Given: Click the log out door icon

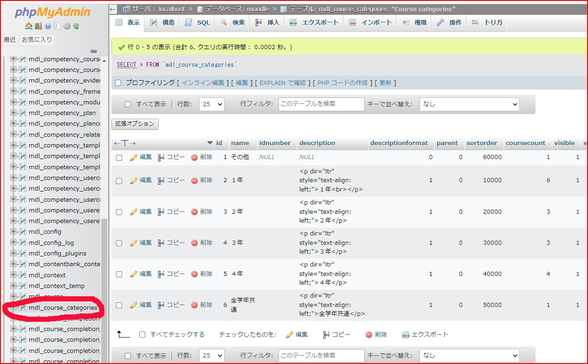Looking at the screenshot, I should (x=38, y=26).
